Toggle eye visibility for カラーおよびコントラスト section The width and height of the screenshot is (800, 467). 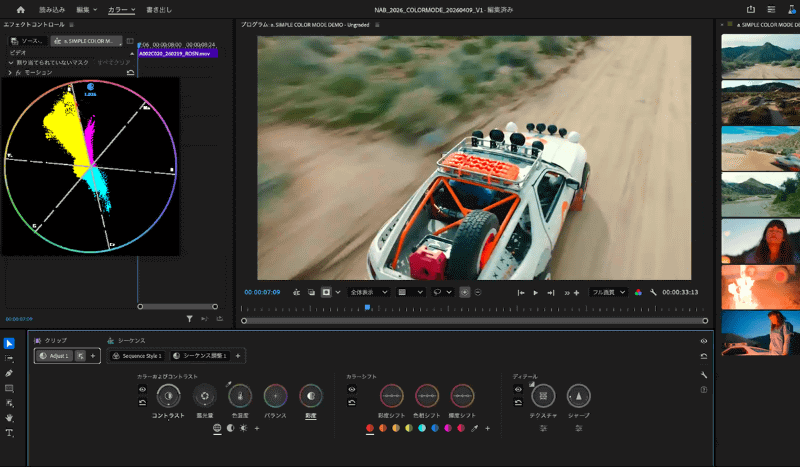point(142,388)
